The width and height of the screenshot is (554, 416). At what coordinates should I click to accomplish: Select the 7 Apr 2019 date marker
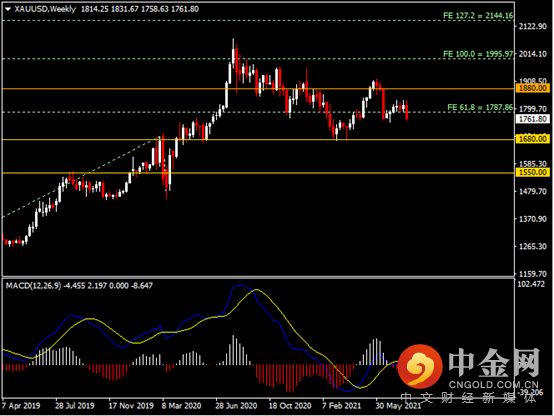[x=21, y=406]
